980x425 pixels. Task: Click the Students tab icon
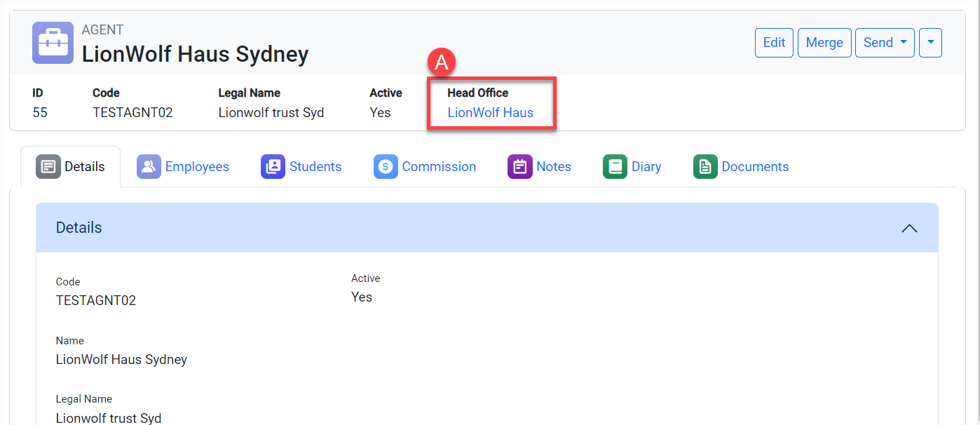tap(273, 167)
